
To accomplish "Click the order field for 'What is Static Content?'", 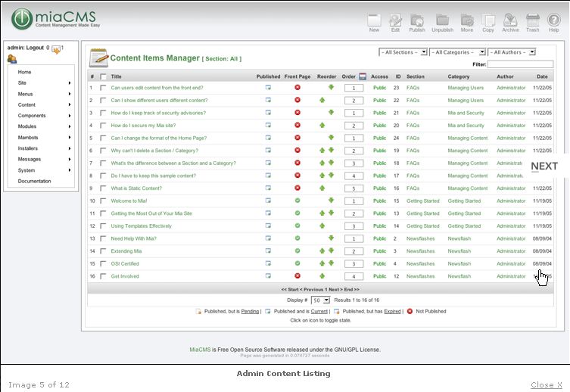I will coord(354,188).
